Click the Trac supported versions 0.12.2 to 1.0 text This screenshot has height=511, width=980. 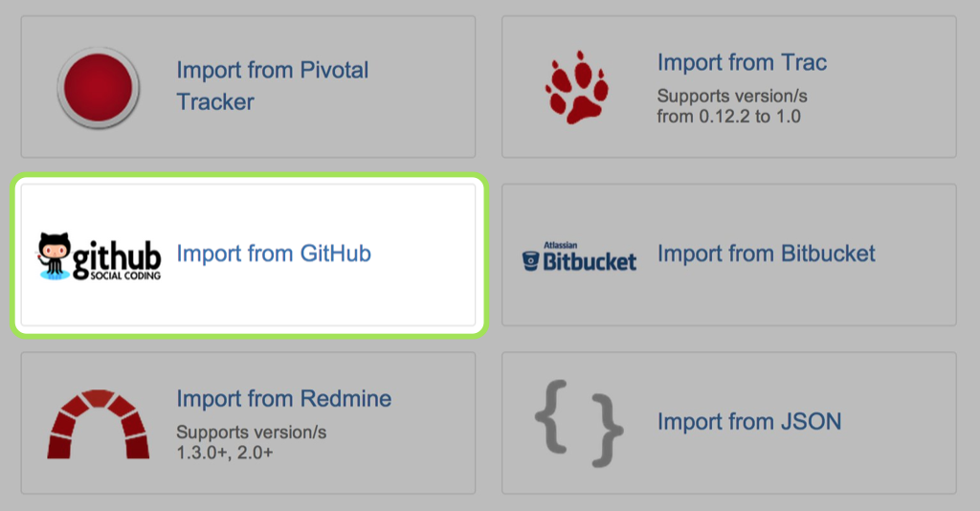pyautogui.click(x=732, y=106)
